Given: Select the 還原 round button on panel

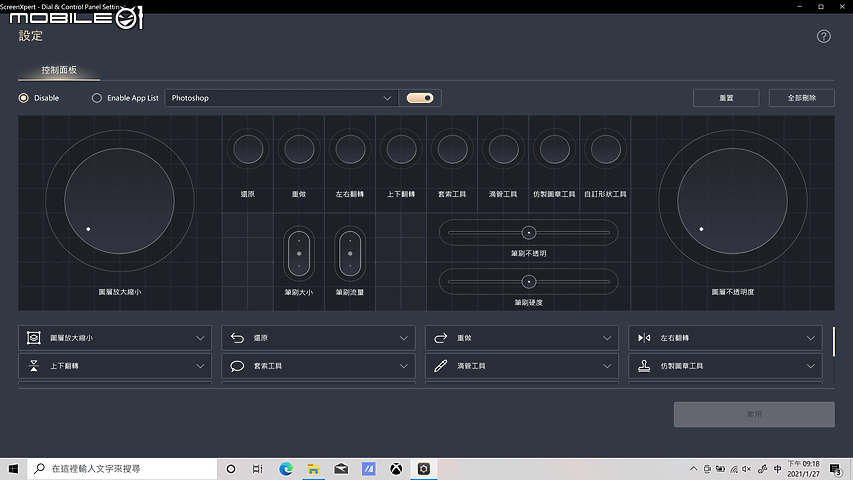Looking at the screenshot, I should (x=248, y=149).
